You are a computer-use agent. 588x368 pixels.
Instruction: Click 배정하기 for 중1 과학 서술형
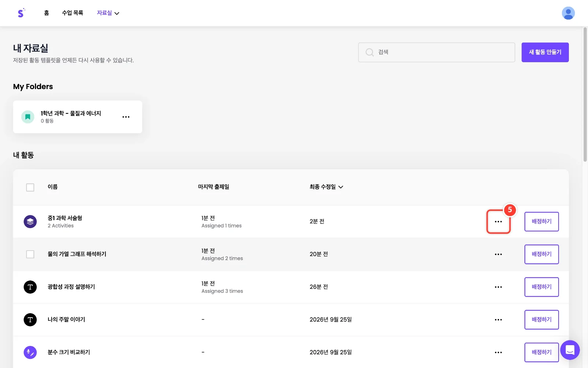542,222
